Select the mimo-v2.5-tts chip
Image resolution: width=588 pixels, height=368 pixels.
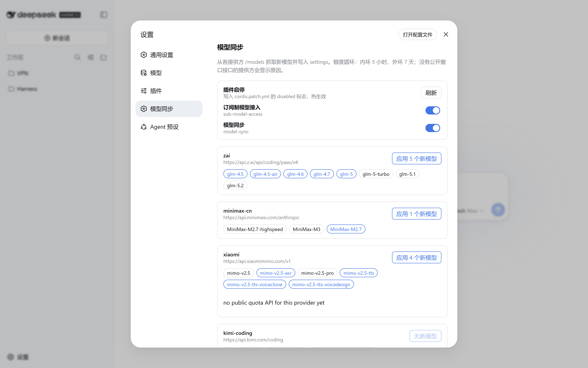tap(359, 273)
